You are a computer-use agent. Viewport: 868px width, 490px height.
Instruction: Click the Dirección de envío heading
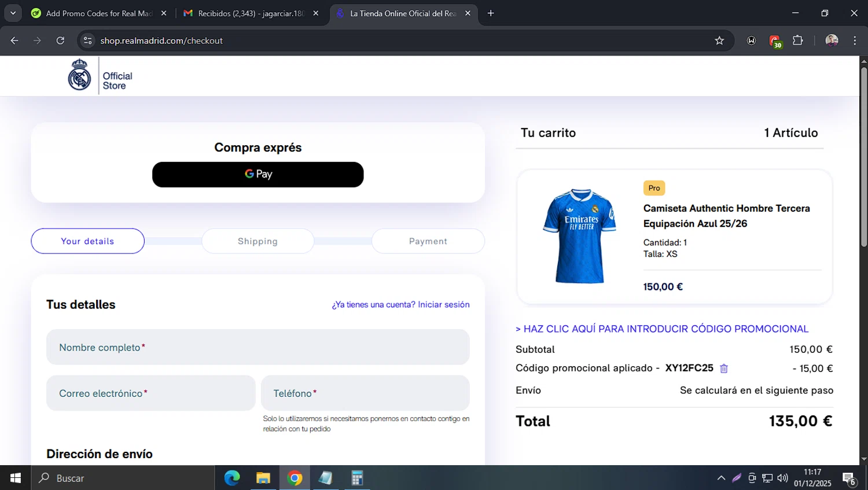tap(100, 454)
